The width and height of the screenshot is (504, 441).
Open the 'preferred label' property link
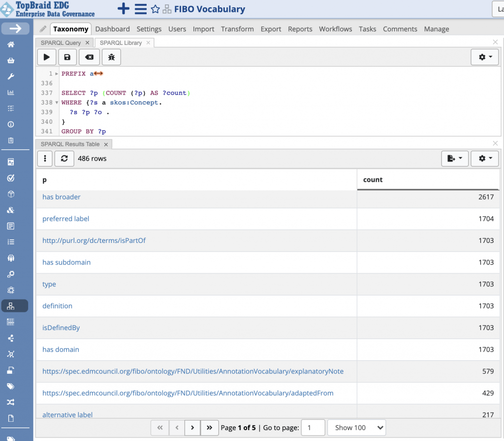[66, 219]
